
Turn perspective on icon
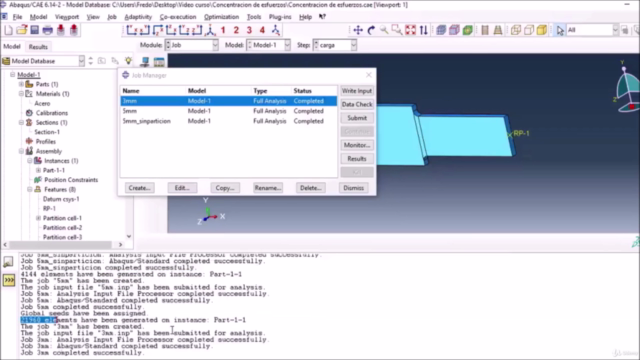point(498,30)
